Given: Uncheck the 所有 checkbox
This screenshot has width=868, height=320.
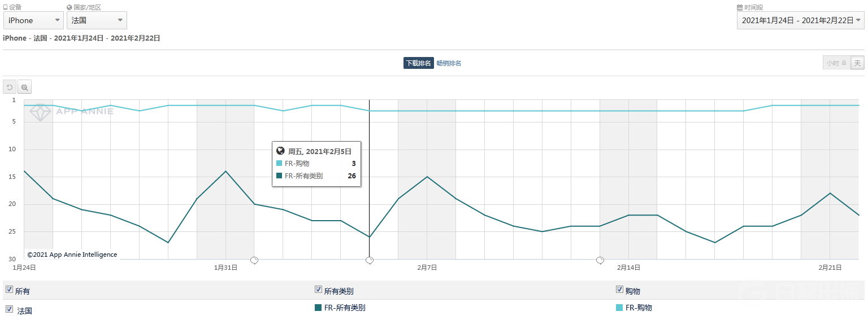Looking at the screenshot, I should 9,290.
